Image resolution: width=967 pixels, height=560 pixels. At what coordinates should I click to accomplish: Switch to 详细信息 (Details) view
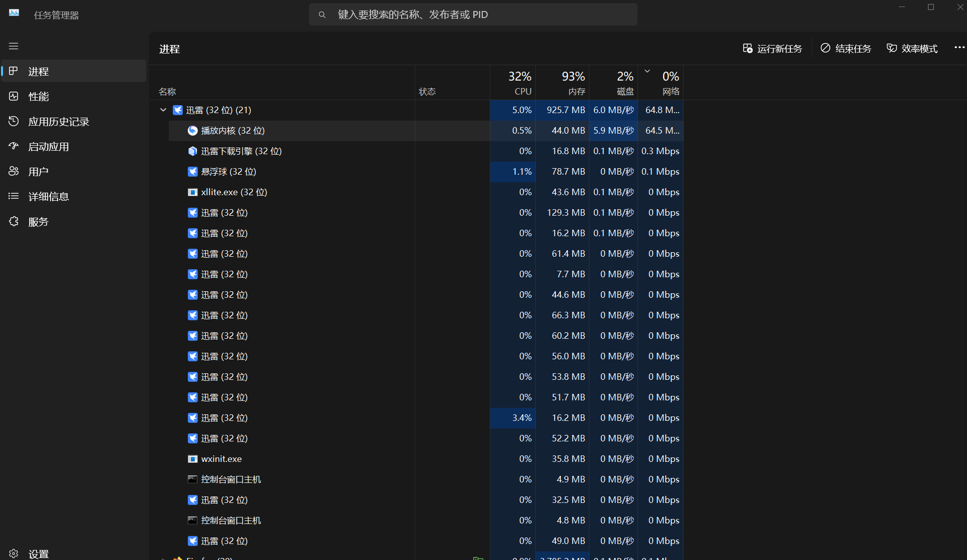tap(48, 197)
